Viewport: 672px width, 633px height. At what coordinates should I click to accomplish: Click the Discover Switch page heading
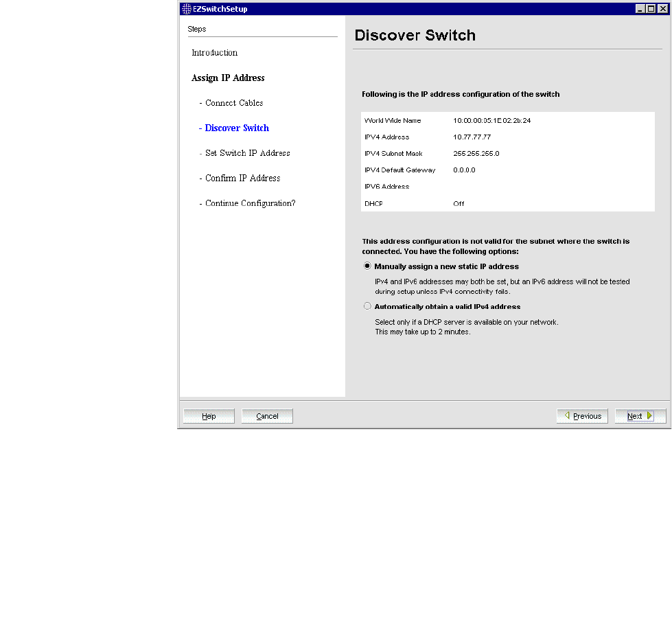(x=415, y=35)
